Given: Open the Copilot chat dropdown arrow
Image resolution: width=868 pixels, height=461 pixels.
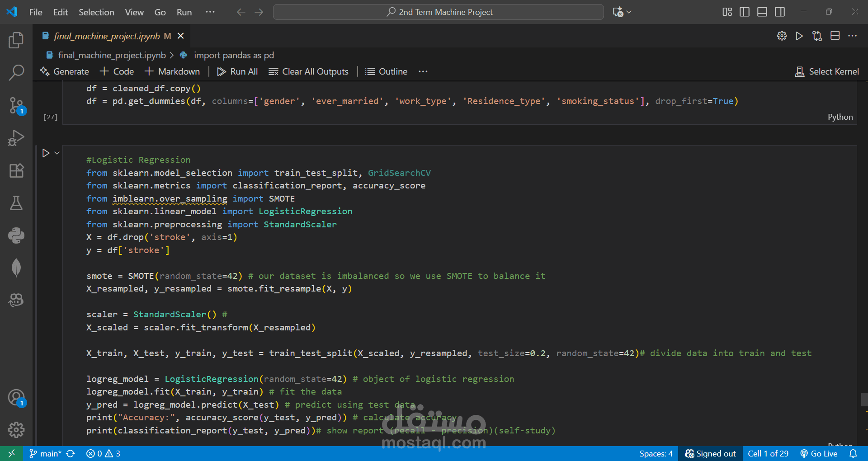Looking at the screenshot, I should (x=629, y=12).
